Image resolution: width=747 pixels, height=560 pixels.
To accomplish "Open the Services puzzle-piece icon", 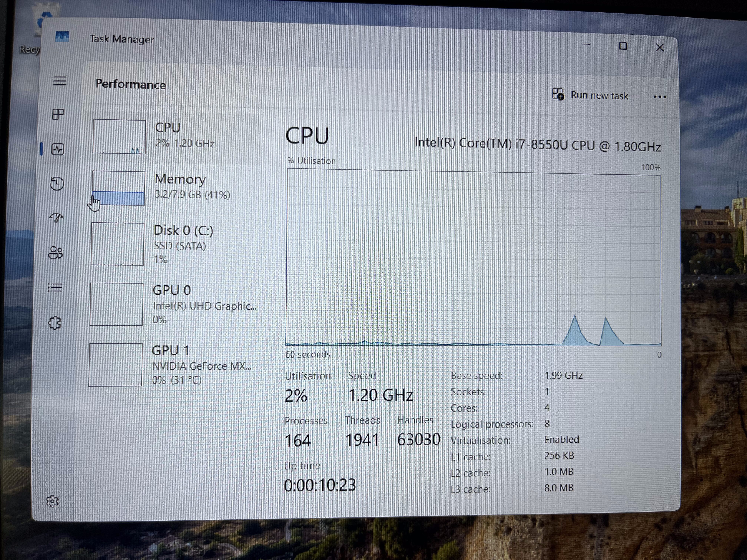I will coord(54,323).
